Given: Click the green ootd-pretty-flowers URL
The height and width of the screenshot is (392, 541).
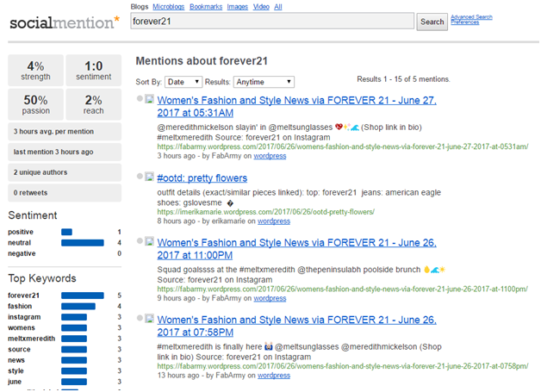Looking at the screenshot, I should [x=265, y=212].
